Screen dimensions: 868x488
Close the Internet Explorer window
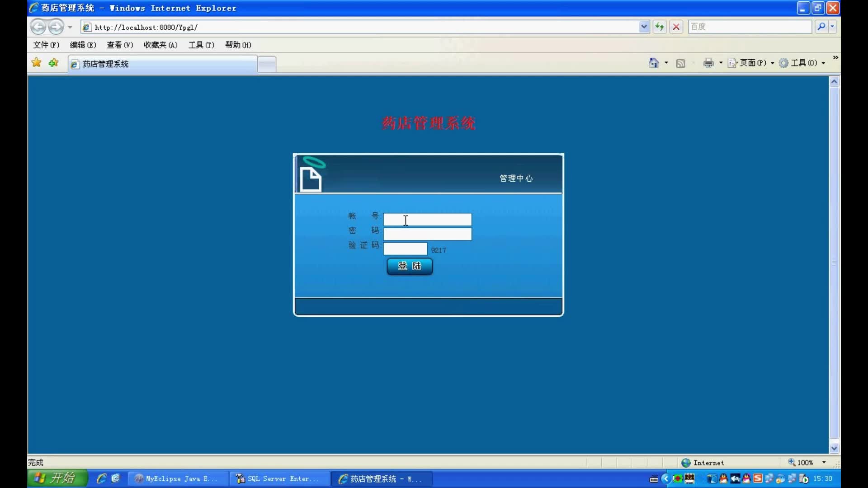tap(833, 8)
